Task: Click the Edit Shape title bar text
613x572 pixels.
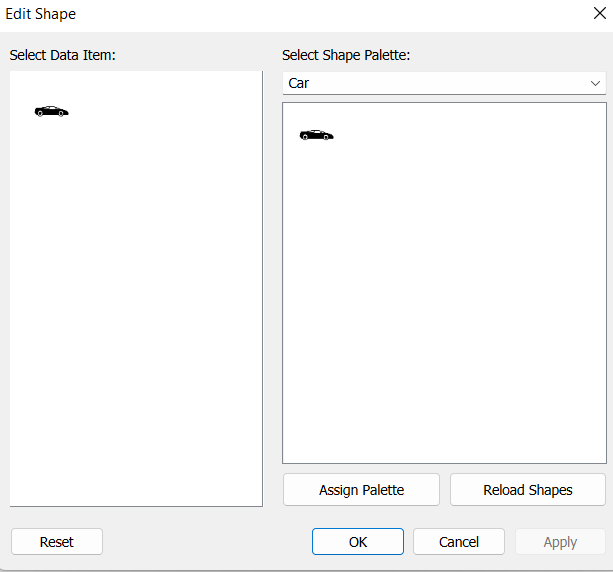Action: (x=41, y=14)
